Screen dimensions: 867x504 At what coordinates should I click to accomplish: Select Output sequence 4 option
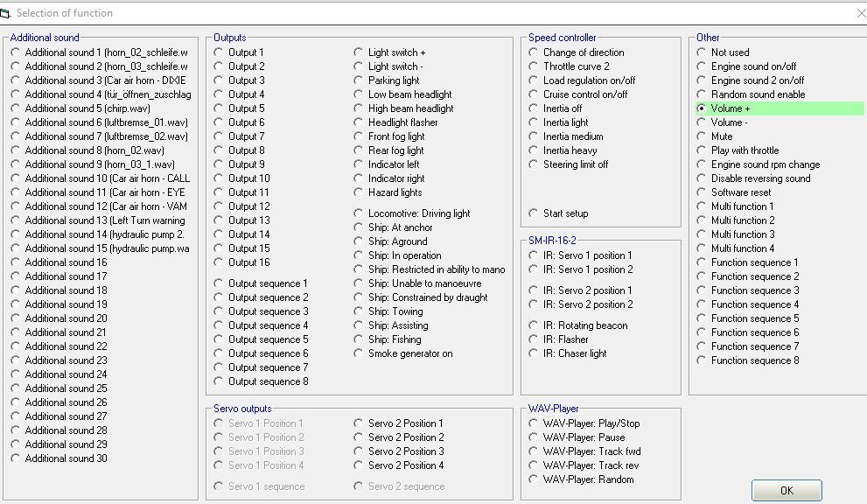click(x=219, y=325)
